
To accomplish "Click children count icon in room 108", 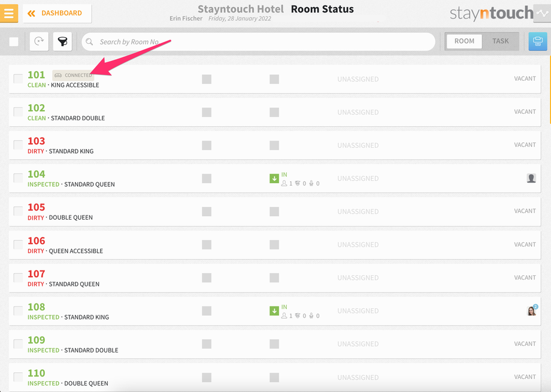I will click(x=298, y=315).
